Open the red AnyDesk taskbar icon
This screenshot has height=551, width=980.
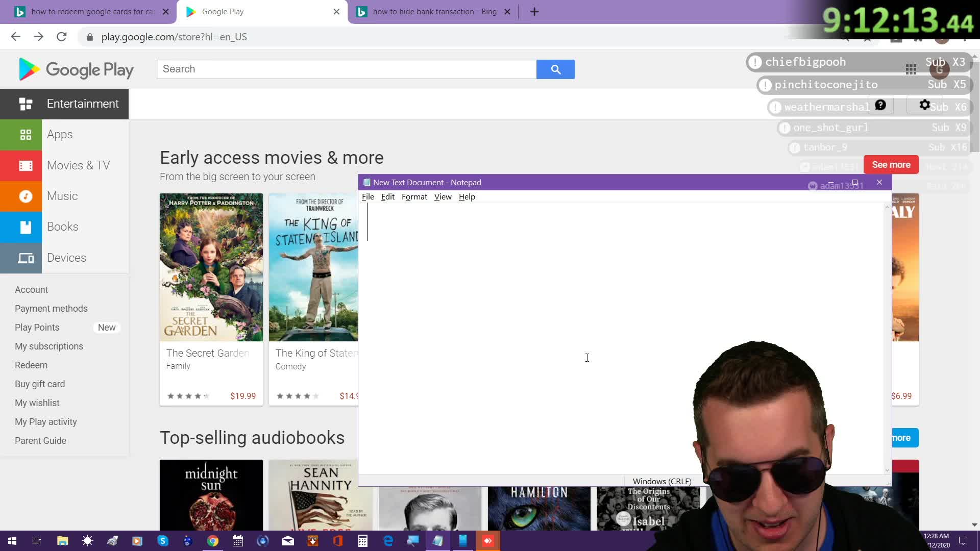coord(488,541)
